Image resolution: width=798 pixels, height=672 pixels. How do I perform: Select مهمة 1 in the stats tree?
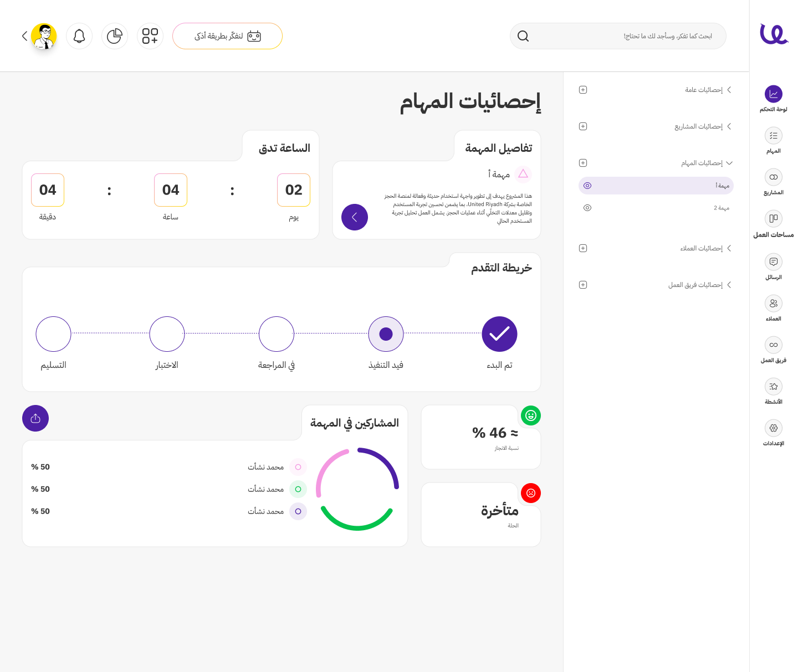(x=656, y=186)
